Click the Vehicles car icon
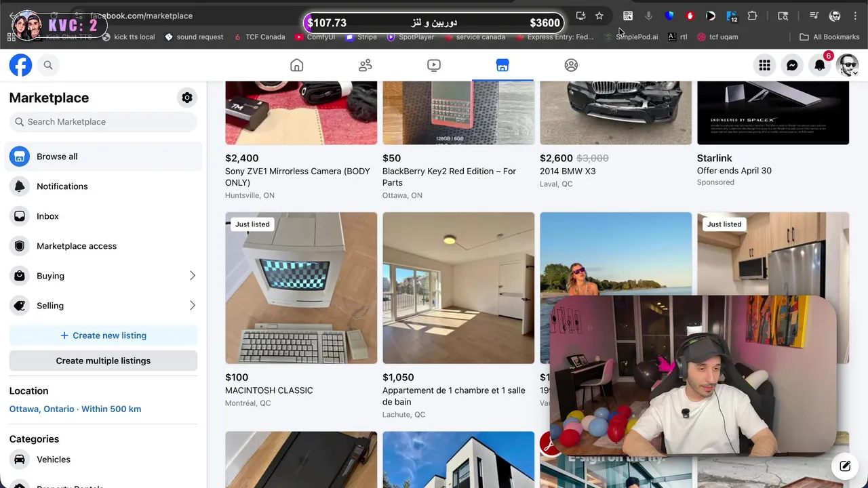868x488 pixels. point(20,460)
